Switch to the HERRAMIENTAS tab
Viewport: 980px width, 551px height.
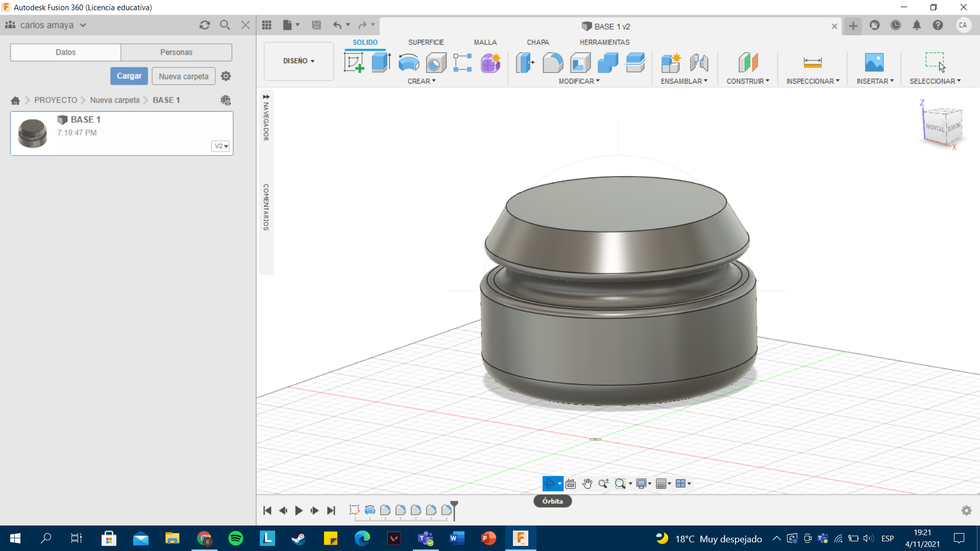point(604,42)
